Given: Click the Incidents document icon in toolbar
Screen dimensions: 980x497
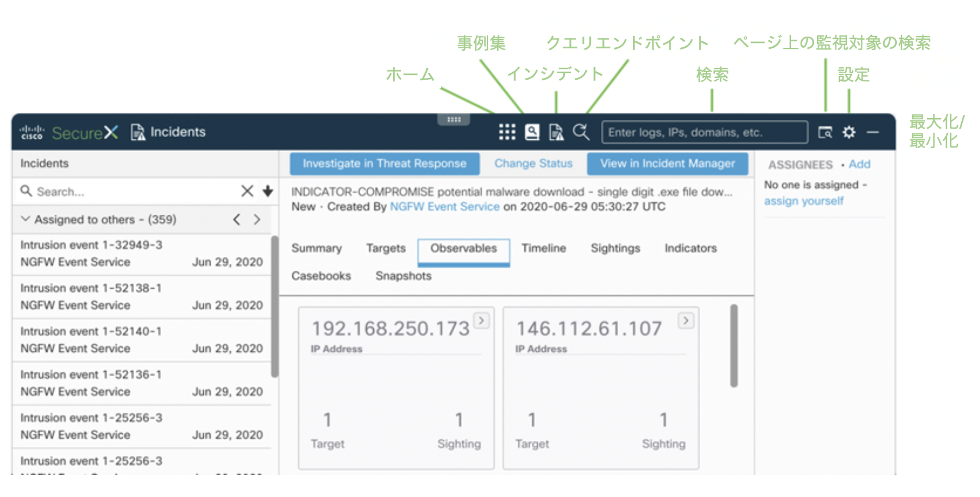Looking at the screenshot, I should tap(556, 132).
